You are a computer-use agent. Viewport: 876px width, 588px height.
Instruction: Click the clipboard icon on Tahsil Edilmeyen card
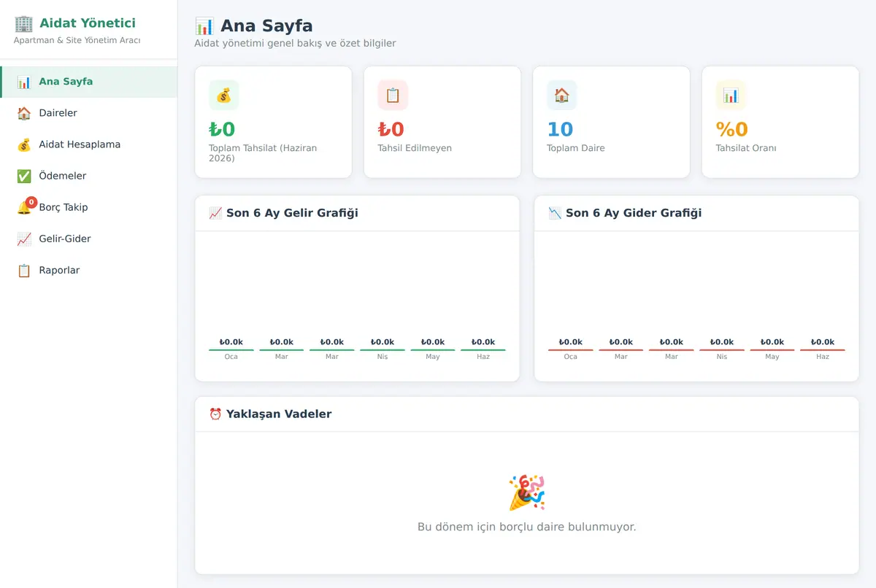(393, 96)
